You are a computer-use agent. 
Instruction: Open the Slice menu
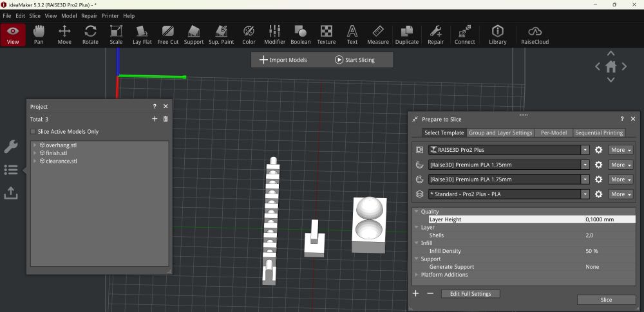[x=35, y=15]
